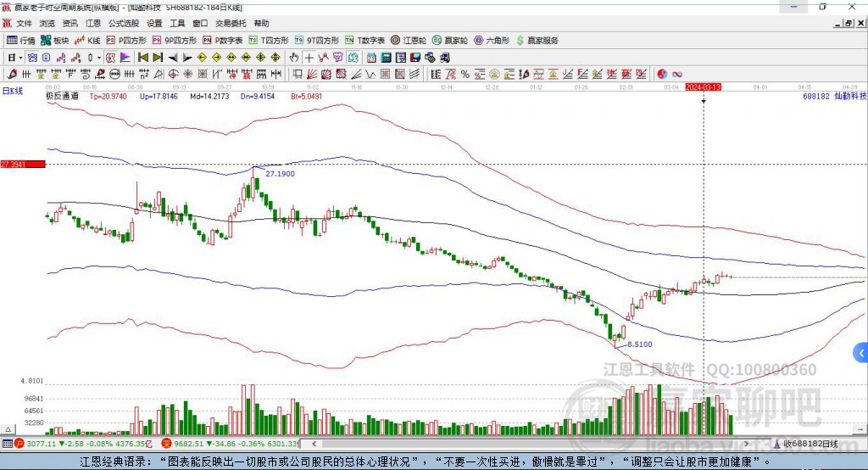Jump to first bar with skip-start icon
This screenshot has height=470, width=868.
(142, 58)
